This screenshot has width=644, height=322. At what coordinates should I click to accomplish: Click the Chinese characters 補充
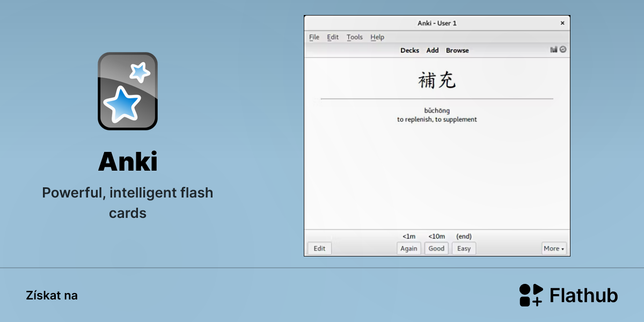(x=437, y=80)
